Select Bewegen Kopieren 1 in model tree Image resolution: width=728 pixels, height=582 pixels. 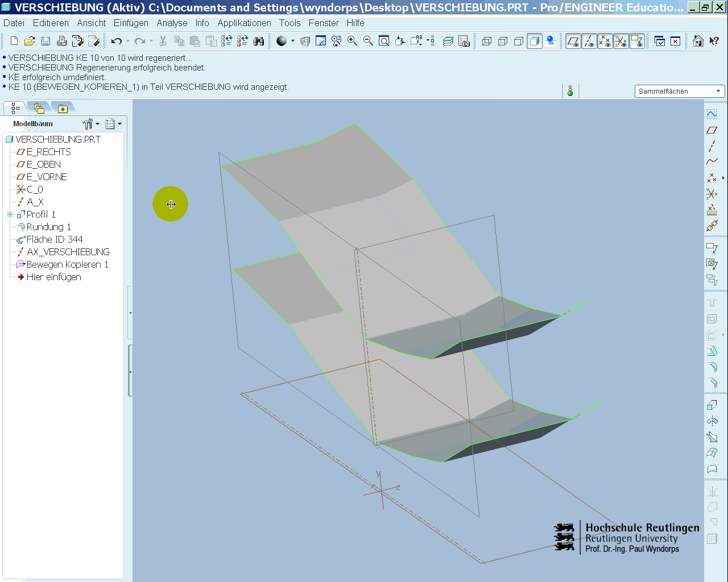pos(67,264)
